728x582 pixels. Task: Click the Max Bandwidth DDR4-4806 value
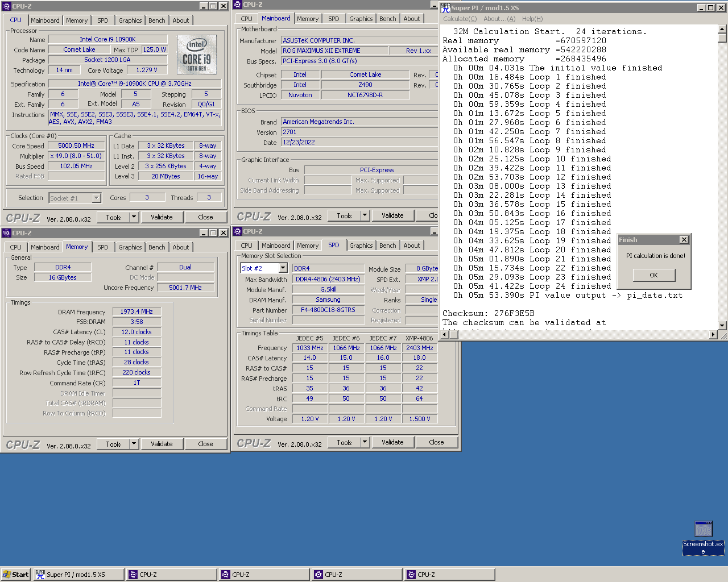[328, 279]
